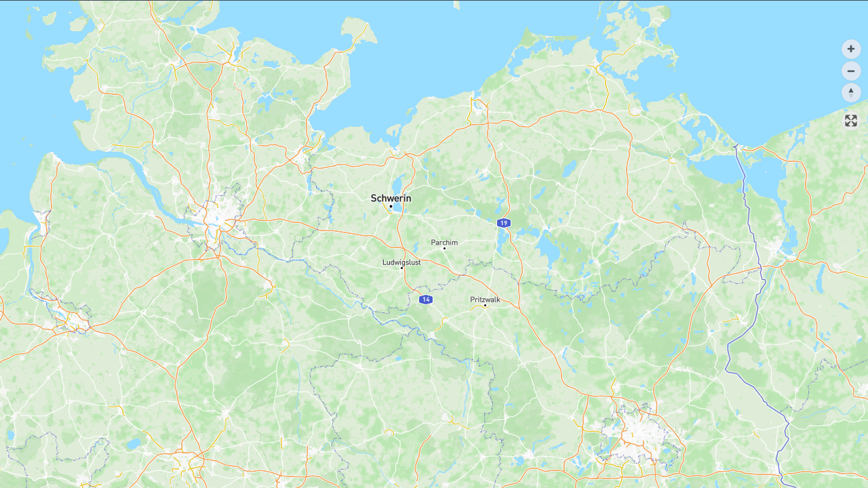Click the Ludwigslust dot marker
The width and height of the screenshot is (868, 488).
pyautogui.click(x=401, y=268)
